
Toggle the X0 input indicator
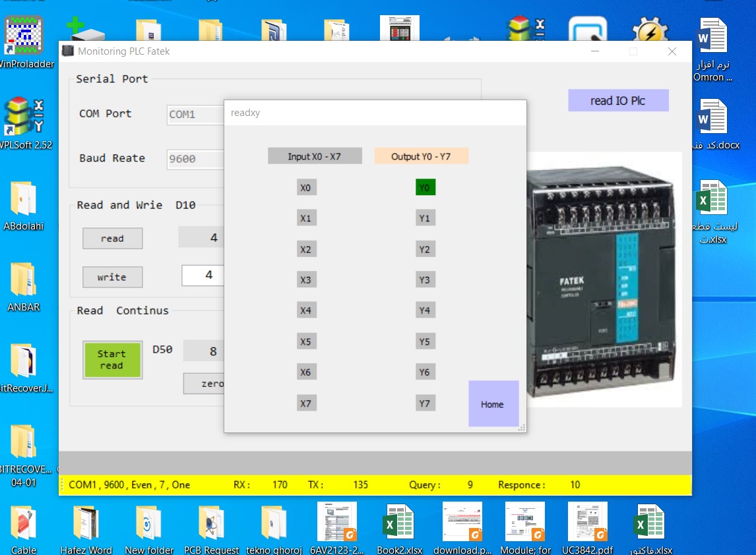coord(306,188)
